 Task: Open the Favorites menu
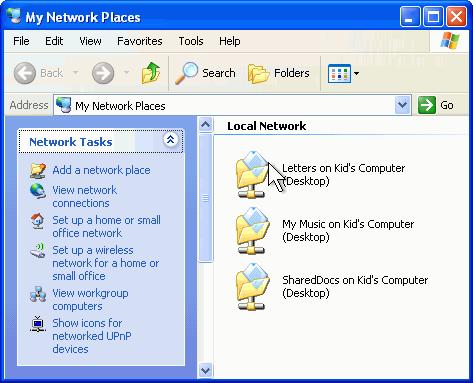140,41
